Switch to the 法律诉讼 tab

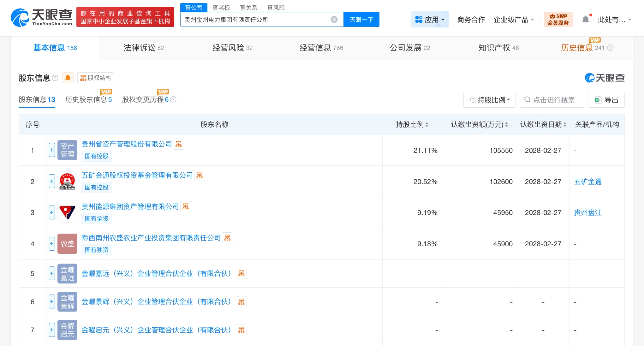coord(144,48)
